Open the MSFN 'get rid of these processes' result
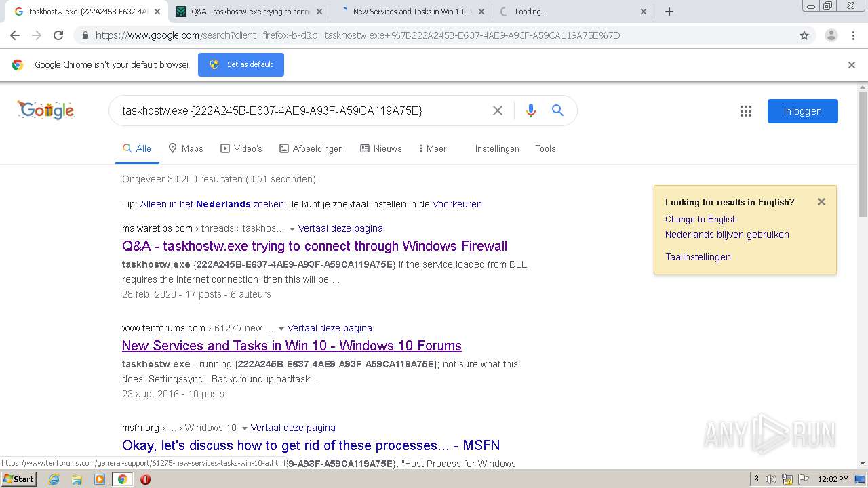The image size is (868, 488). tap(311, 445)
